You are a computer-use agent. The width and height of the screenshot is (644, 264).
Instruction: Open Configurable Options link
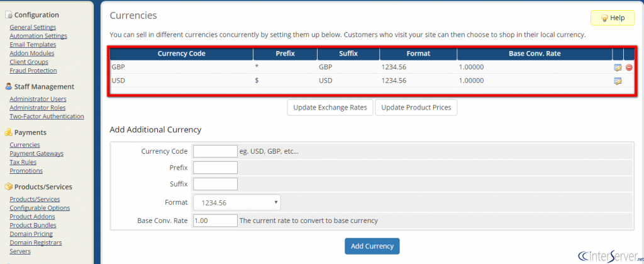click(x=40, y=208)
